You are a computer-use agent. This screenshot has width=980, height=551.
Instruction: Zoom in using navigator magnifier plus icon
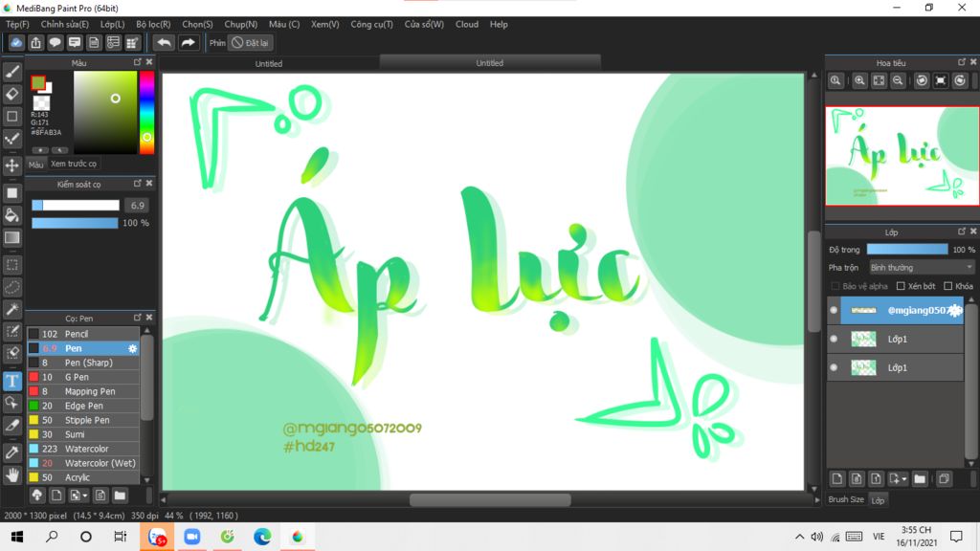[x=860, y=80]
